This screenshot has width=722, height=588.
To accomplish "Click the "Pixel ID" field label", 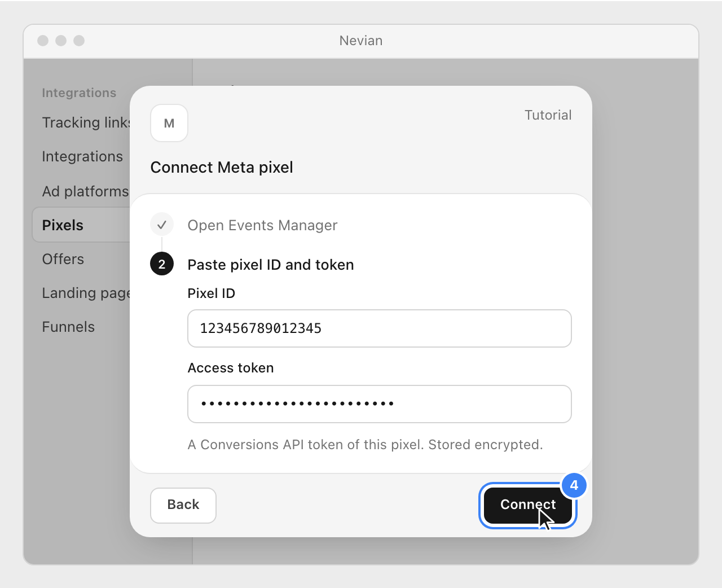I will (212, 293).
